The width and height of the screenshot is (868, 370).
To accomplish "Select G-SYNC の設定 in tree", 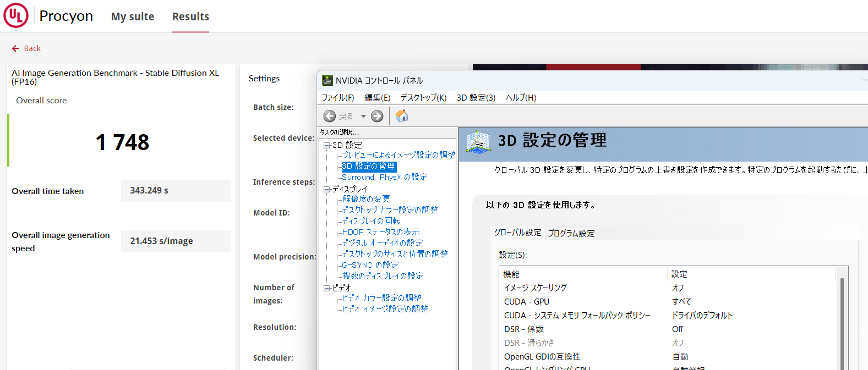I will pyautogui.click(x=370, y=265).
